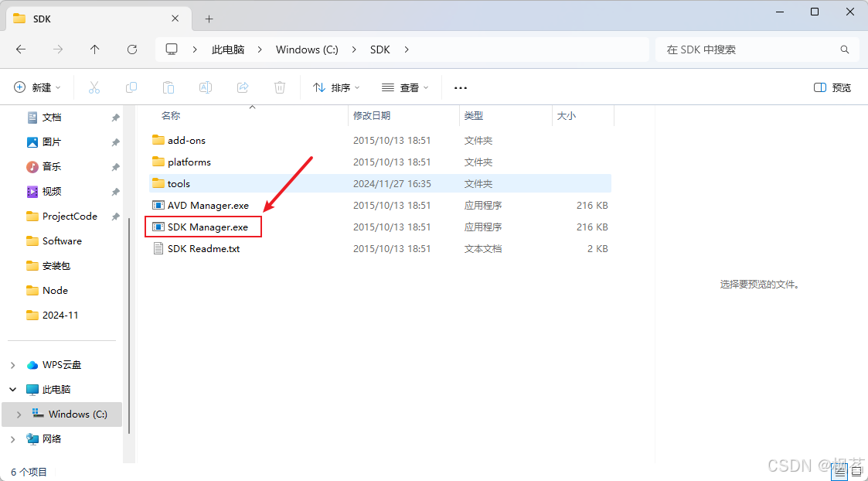Image resolution: width=868 pixels, height=481 pixels.
Task: Click the navigation pane scrollbar
Action: [x=129, y=326]
